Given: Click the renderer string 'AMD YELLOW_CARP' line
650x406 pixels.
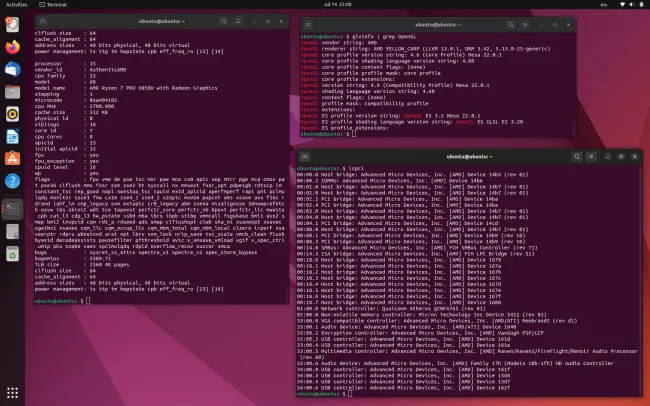Looking at the screenshot, I should tap(425, 49).
